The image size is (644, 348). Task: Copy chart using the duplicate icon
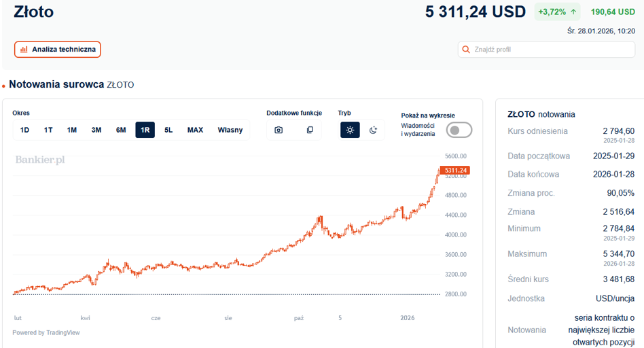(x=310, y=130)
